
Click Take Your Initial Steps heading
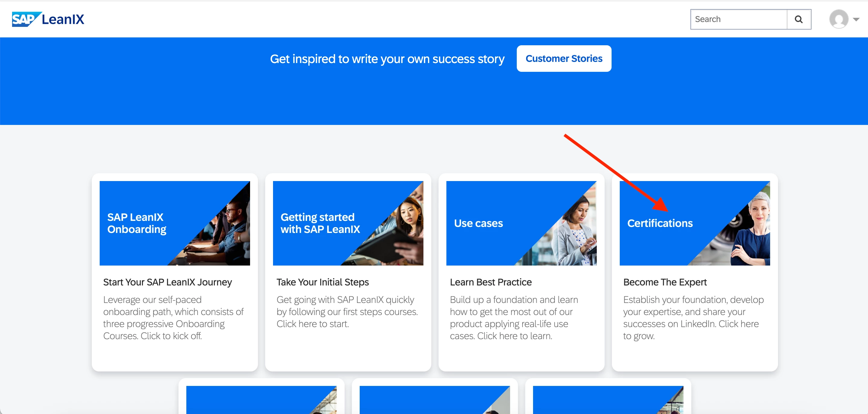(x=323, y=282)
